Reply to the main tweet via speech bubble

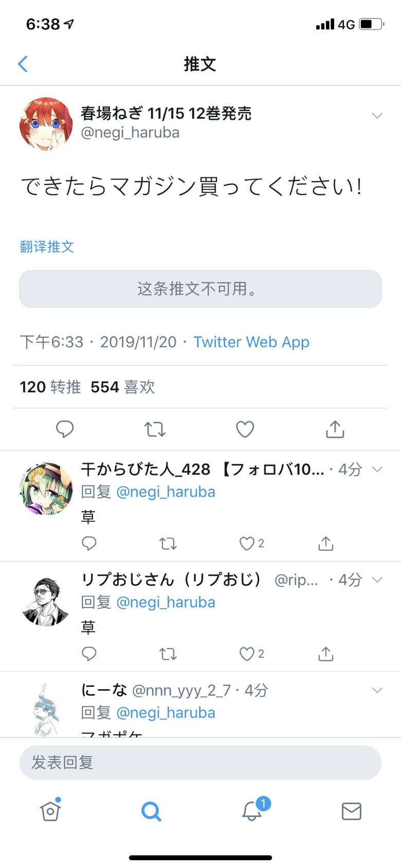65,429
